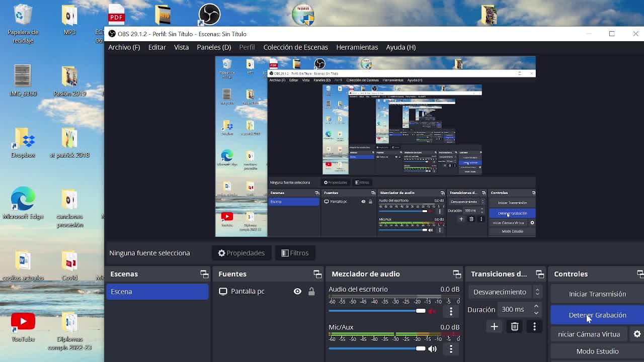This screenshot has width=644, height=362.
Task: Open Mic/Aux three-dot options menu
Action: click(451, 349)
